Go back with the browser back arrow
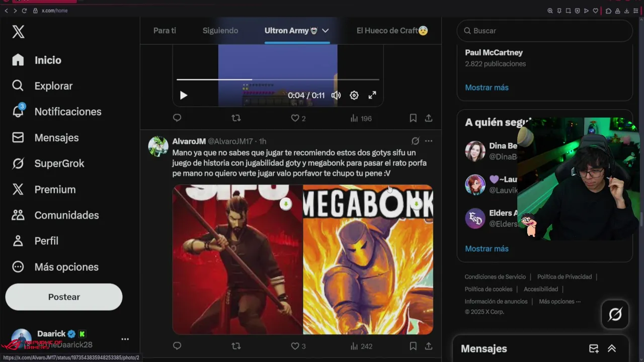The width and height of the screenshot is (644, 362). click(6, 11)
